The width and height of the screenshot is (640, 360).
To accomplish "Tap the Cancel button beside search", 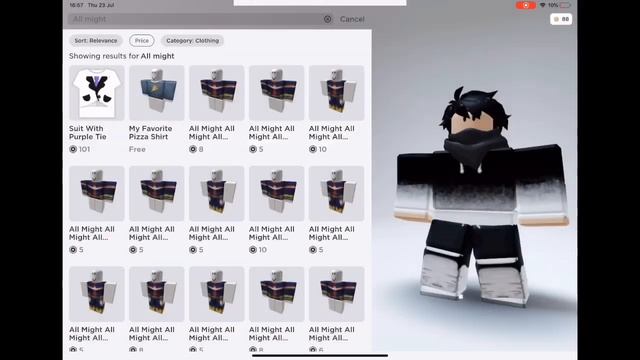I will 352,19.
